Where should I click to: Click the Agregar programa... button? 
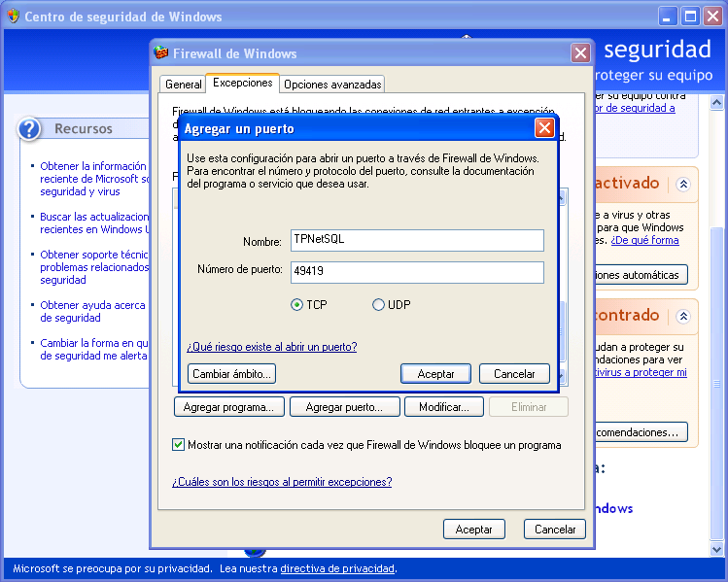[228, 407]
